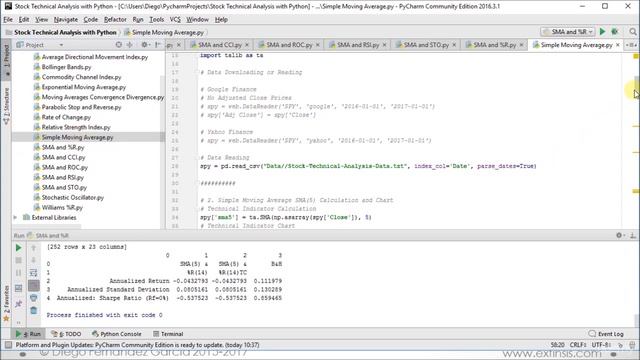Open Search Everywhere magnifier icon

click(633, 32)
